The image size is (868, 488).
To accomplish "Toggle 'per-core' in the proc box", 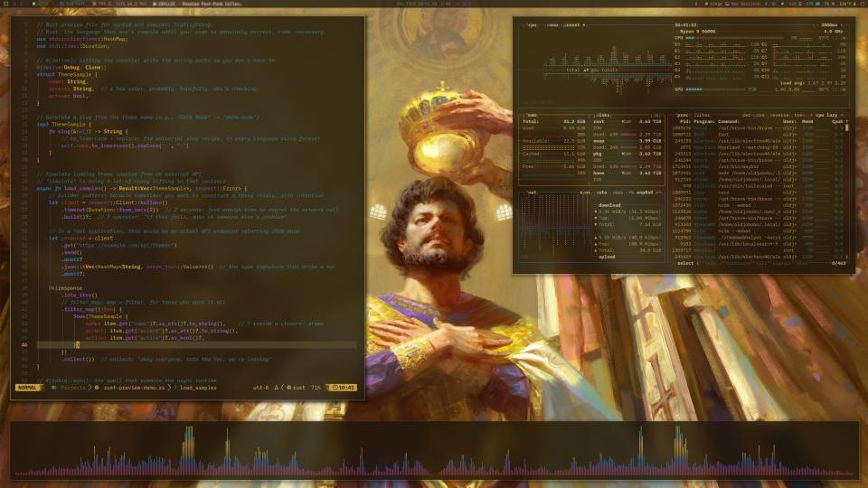I will 753,115.
